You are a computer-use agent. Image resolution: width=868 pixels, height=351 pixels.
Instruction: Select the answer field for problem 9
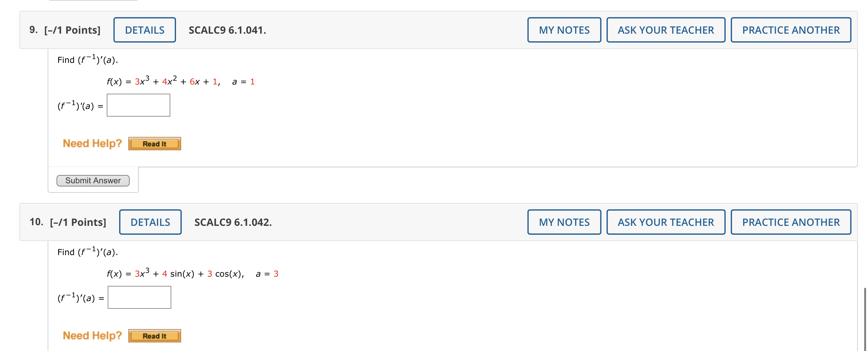(x=138, y=105)
